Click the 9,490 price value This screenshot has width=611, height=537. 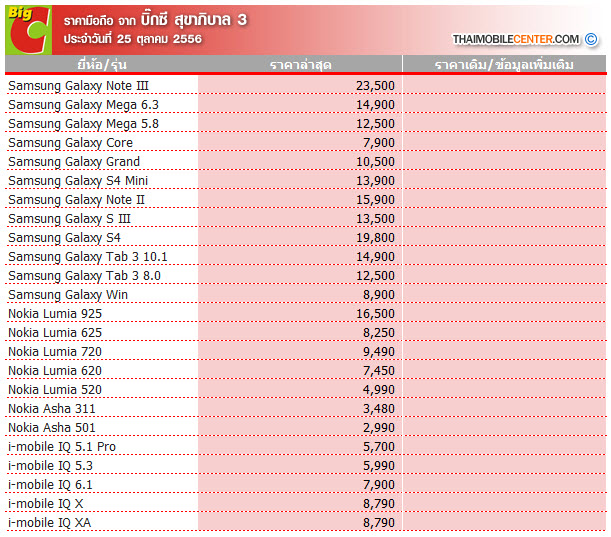click(x=379, y=352)
